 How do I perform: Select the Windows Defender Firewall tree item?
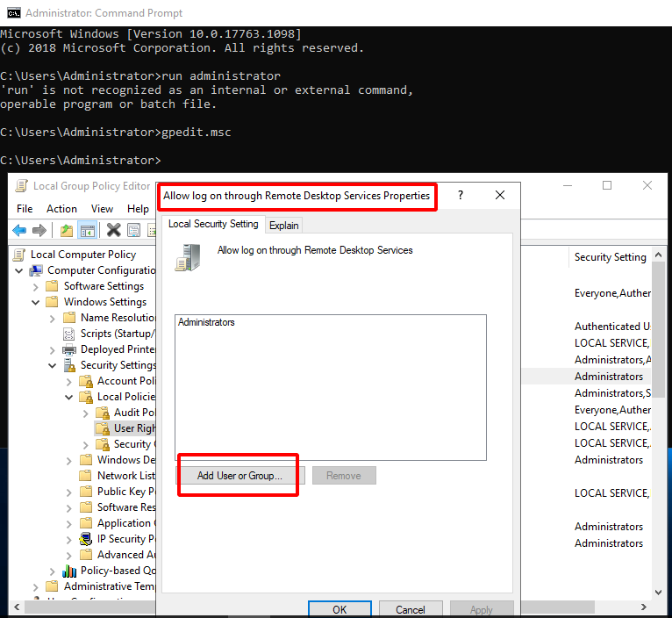pyautogui.click(x=126, y=460)
